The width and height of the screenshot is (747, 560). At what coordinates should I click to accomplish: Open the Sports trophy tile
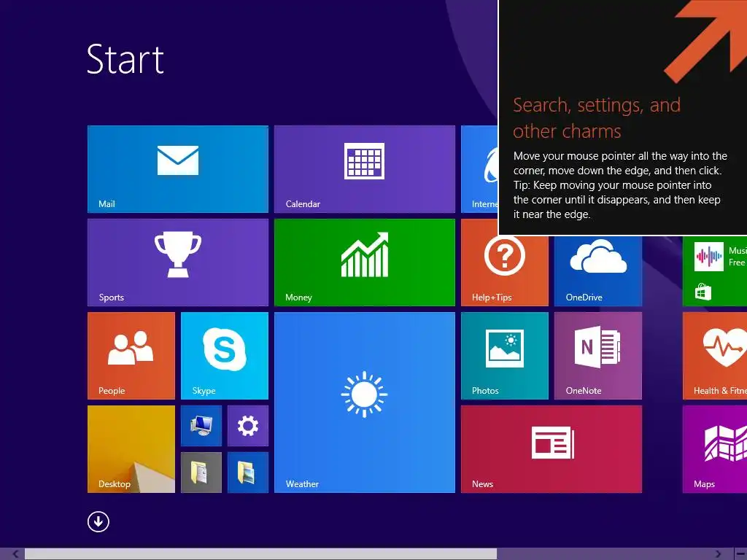(178, 262)
